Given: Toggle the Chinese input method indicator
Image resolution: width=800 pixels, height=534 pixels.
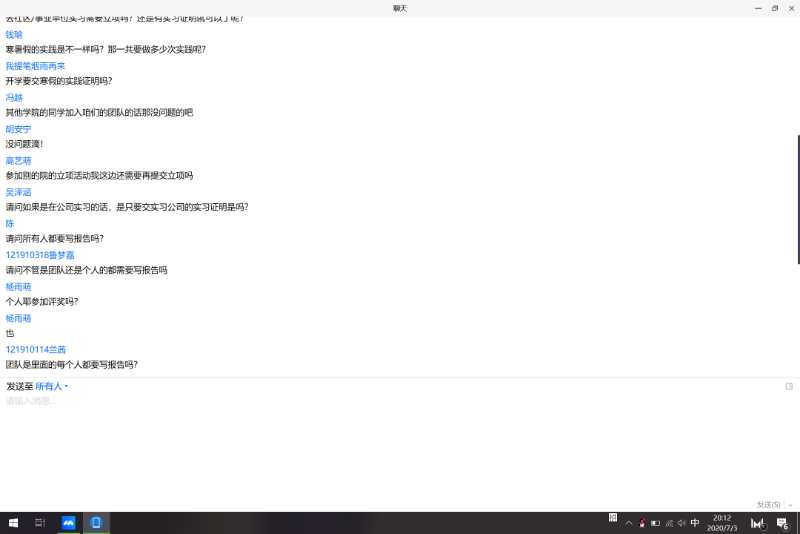Looking at the screenshot, I should pyautogui.click(x=695, y=523).
